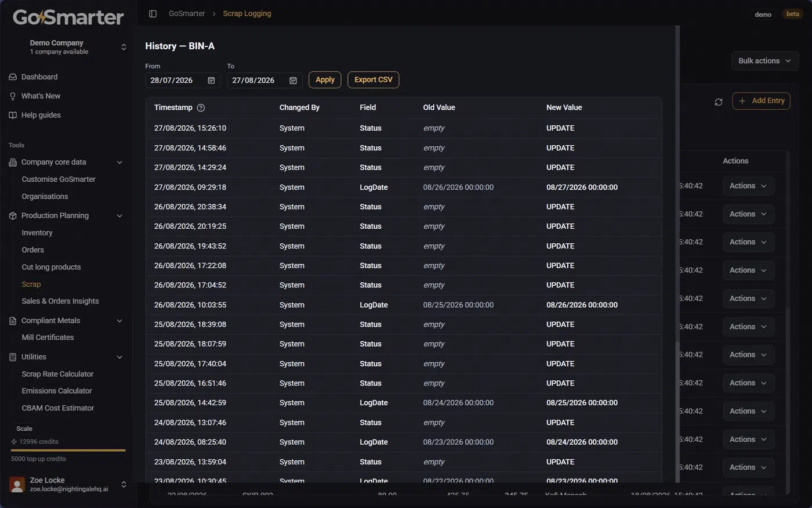The image size is (812, 508).
Task: Click the Dashboard sidebar link
Action: click(39, 77)
